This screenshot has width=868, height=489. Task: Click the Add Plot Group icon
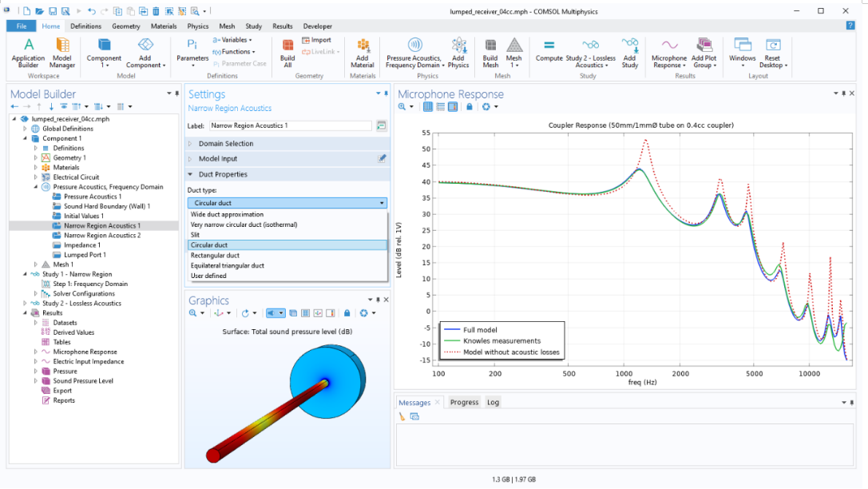coord(704,46)
